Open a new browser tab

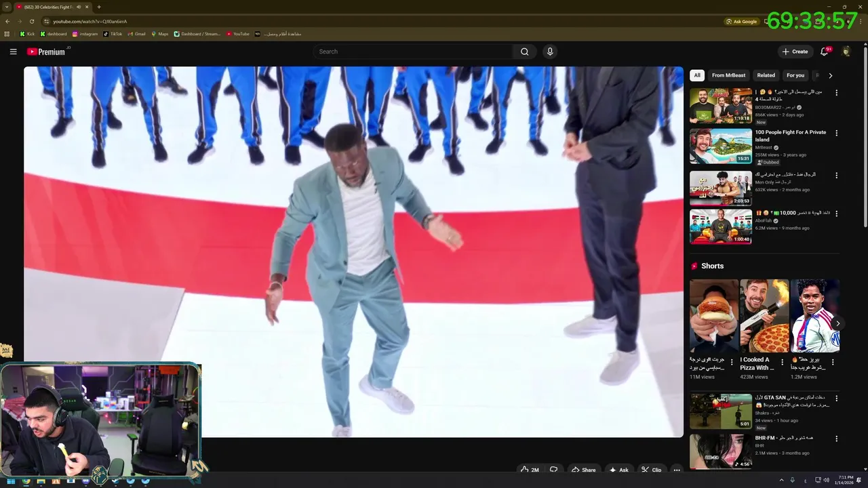tap(99, 7)
